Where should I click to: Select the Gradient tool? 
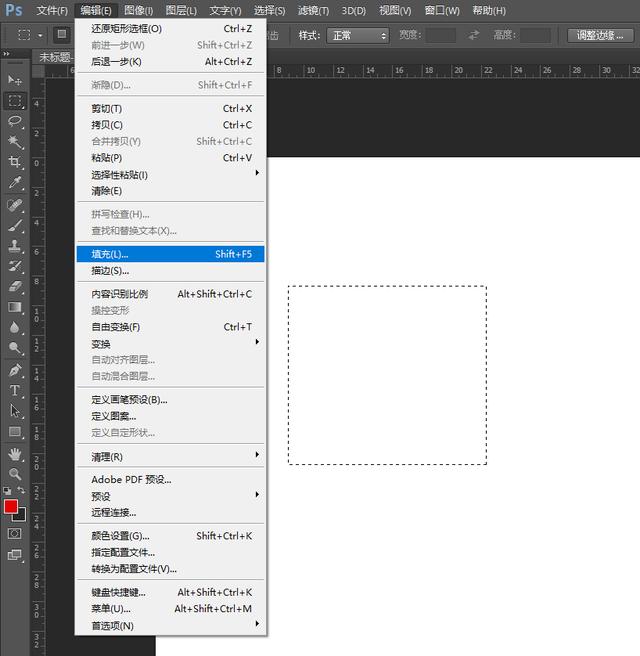tap(15, 307)
